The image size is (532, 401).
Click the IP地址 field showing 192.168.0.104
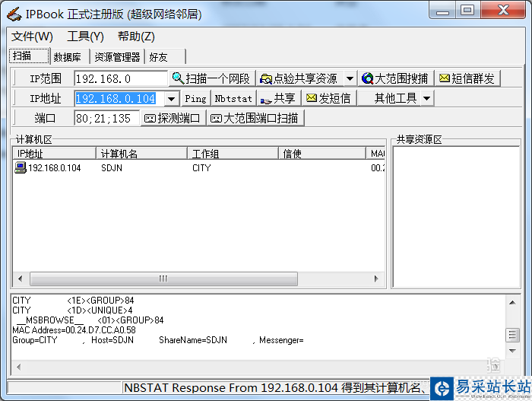[x=120, y=99]
